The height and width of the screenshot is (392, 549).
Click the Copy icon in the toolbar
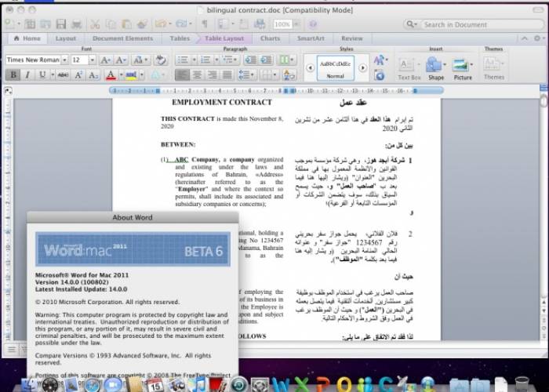tap(111, 24)
